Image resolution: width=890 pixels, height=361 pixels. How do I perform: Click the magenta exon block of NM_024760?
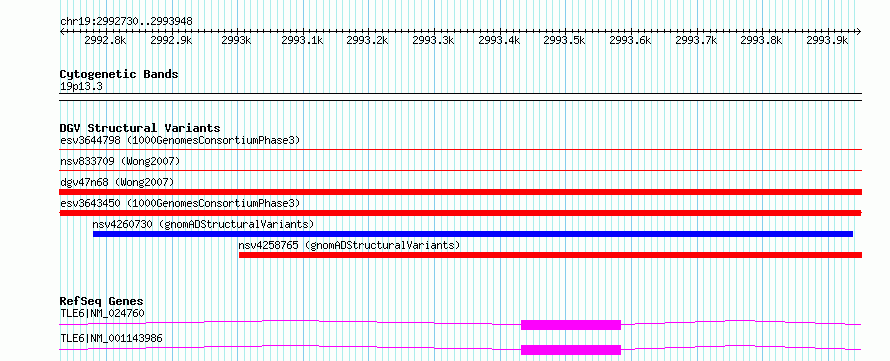(571, 325)
